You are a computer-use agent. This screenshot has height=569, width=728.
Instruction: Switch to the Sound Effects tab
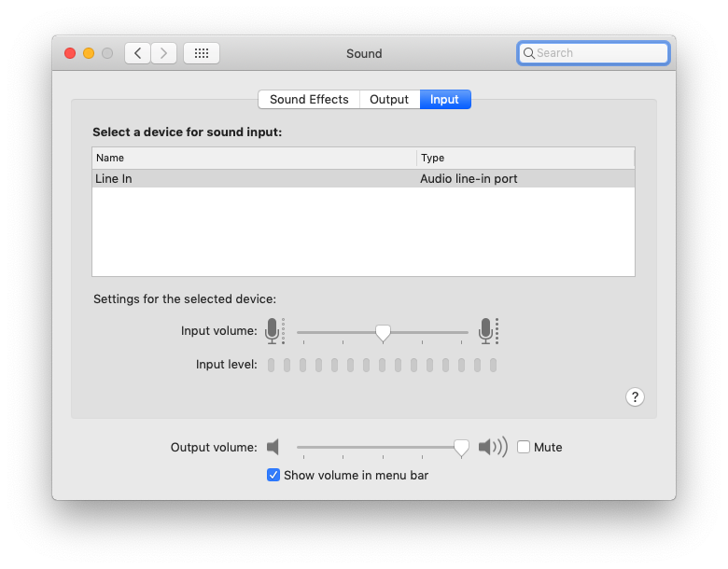pyautogui.click(x=309, y=99)
